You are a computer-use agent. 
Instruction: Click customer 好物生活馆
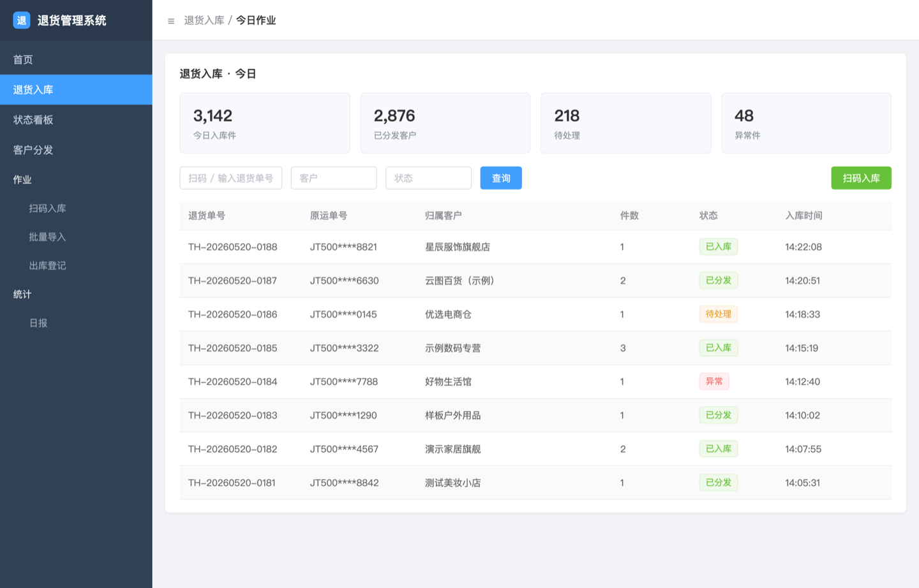pos(449,382)
